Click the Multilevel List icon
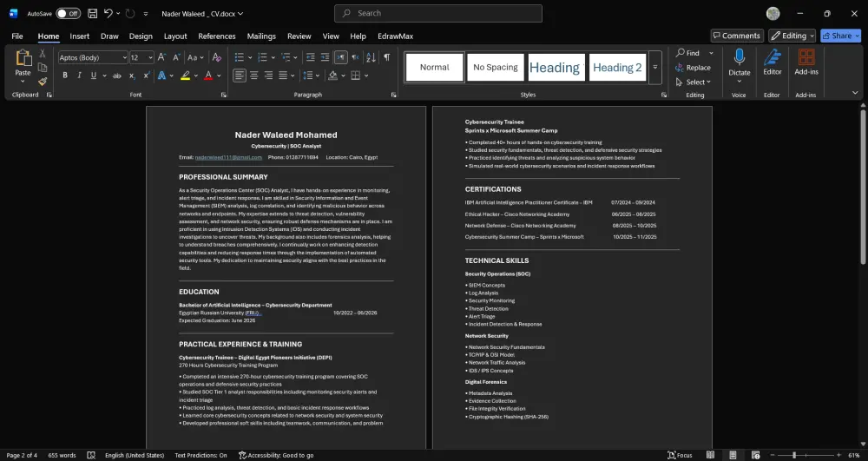868x461 pixels. pos(286,57)
